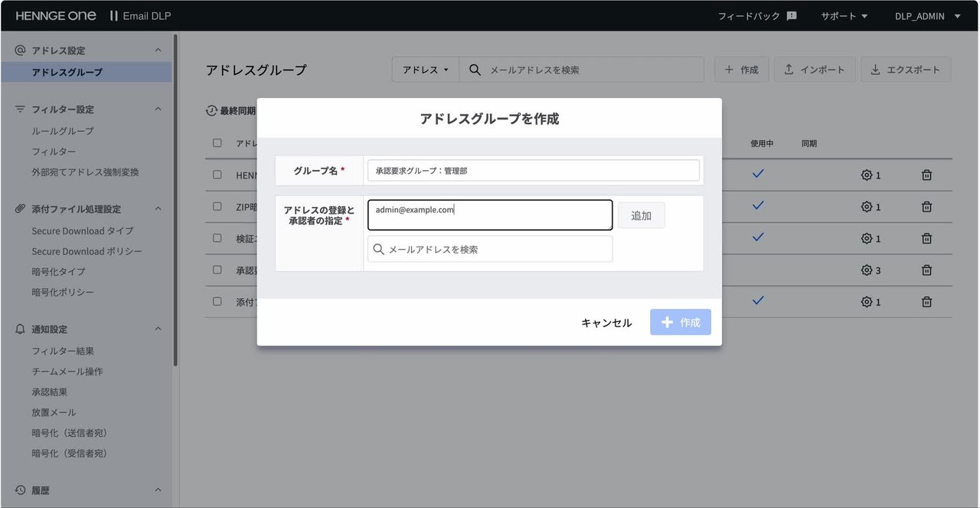Click the trash icon in the third table row

pos(926,238)
